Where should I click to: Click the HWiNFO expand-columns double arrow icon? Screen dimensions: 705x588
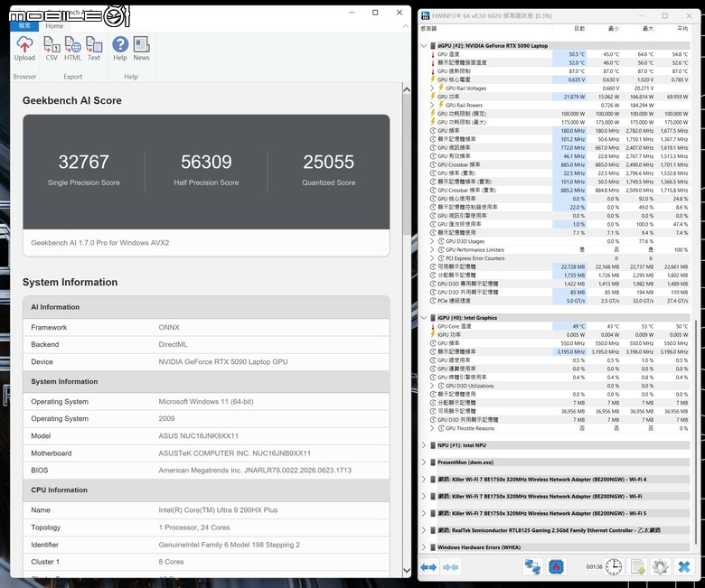coord(428,567)
